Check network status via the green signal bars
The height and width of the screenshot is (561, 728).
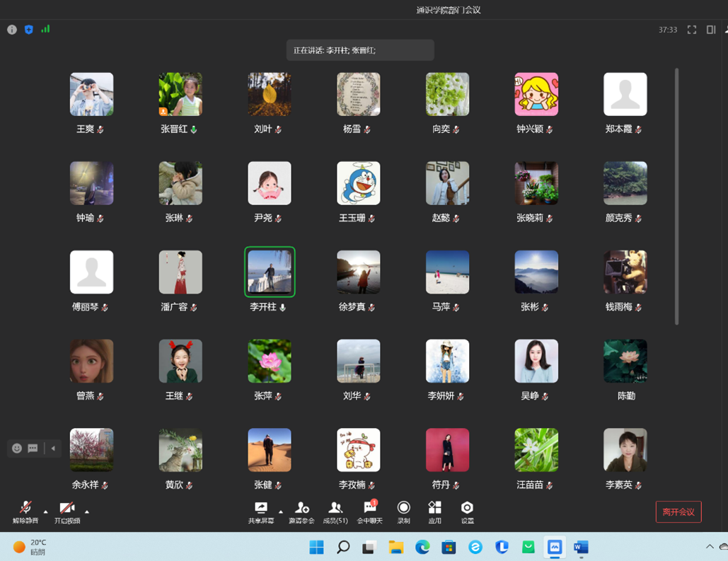click(45, 30)
